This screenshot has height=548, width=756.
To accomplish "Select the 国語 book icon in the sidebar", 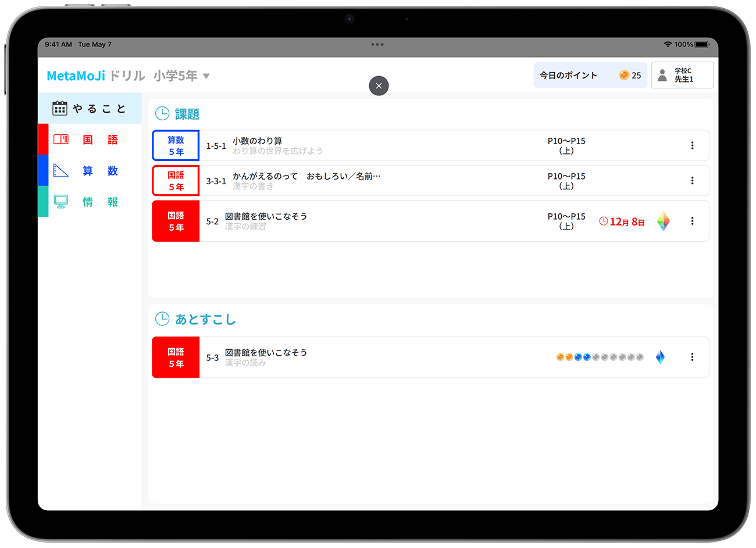I will 60,139.
